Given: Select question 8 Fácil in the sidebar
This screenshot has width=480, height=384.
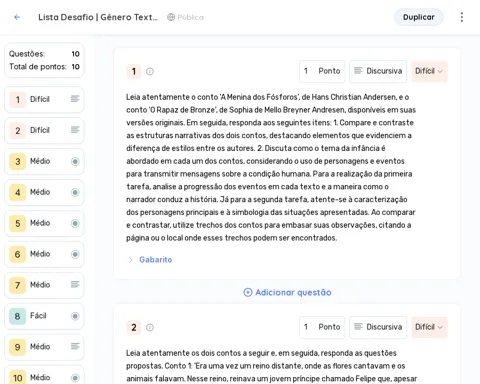Looking at the screenshot, I should pos(44,316).
